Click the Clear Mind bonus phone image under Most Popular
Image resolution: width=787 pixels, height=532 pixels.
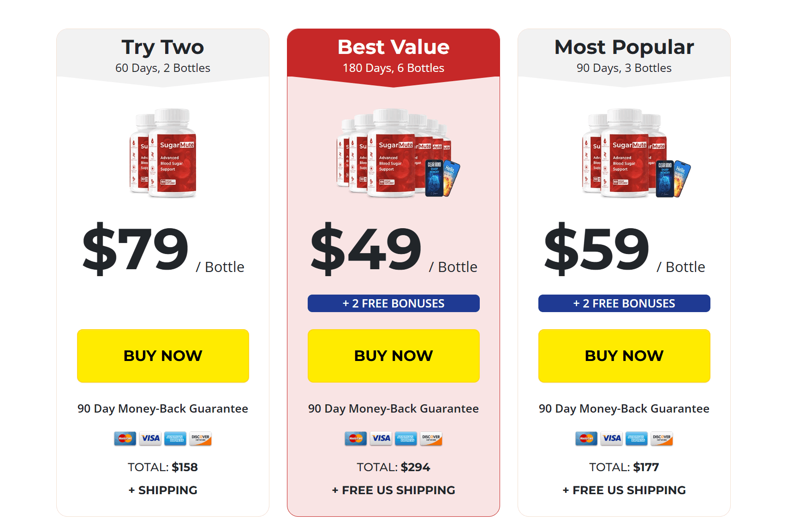coord(664,177)
